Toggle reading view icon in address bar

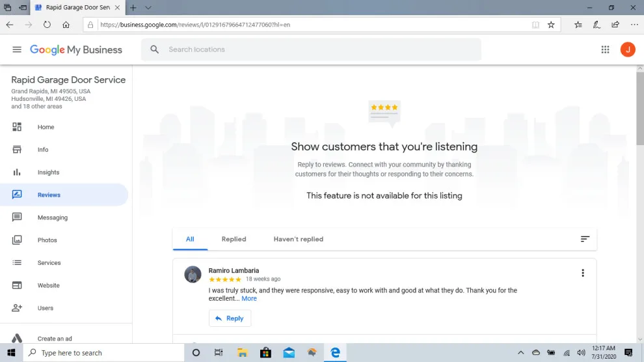pyautogui.click(x=535, y=25)
